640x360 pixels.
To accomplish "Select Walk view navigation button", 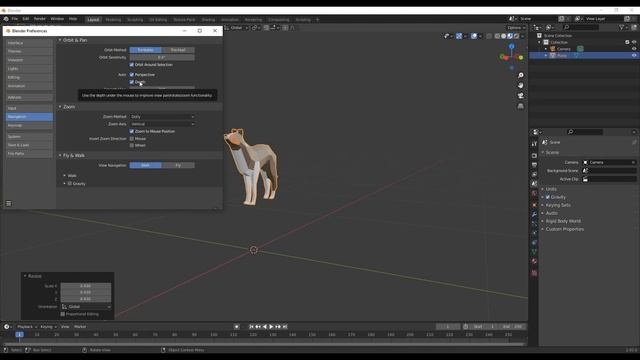I will [x=146, y=165].
